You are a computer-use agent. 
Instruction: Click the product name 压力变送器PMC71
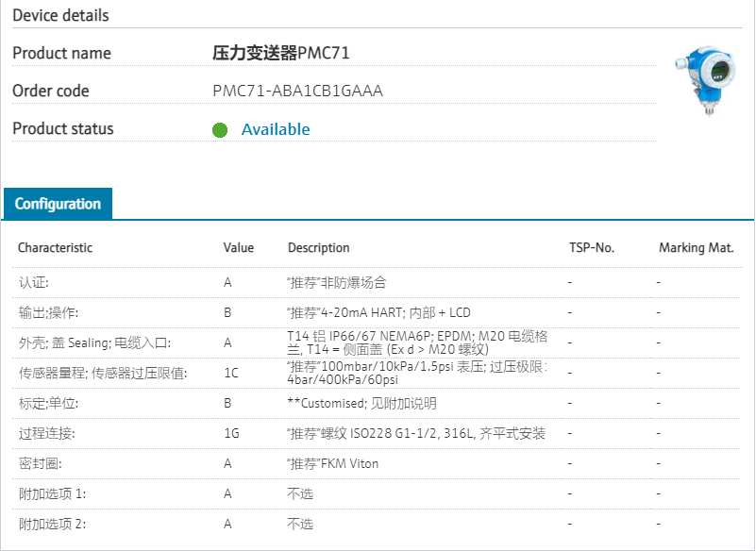[281, 54]
